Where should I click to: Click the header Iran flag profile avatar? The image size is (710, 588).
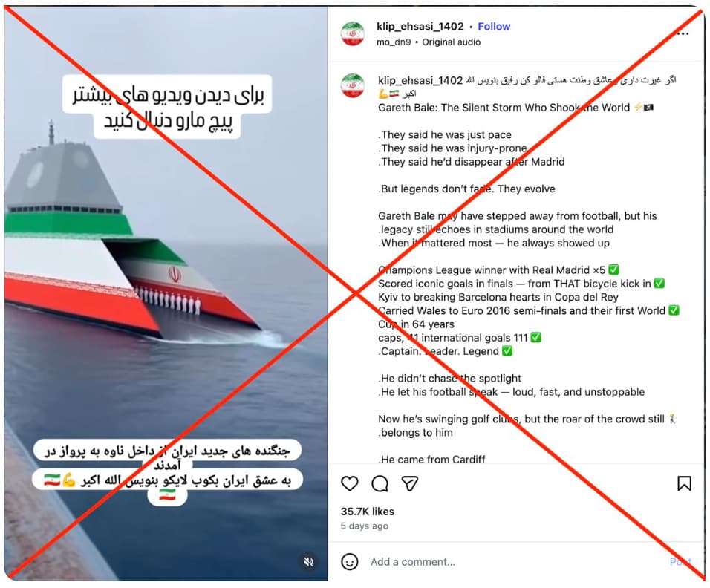[352, 33]
